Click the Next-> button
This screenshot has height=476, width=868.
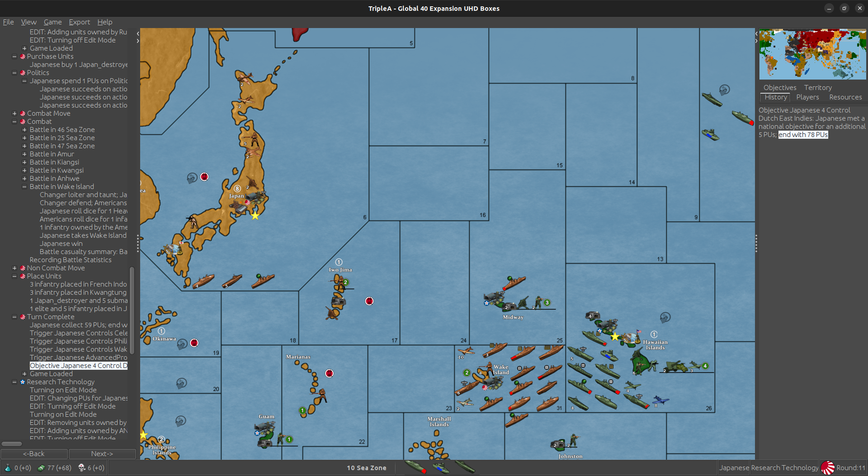(102, 453)
